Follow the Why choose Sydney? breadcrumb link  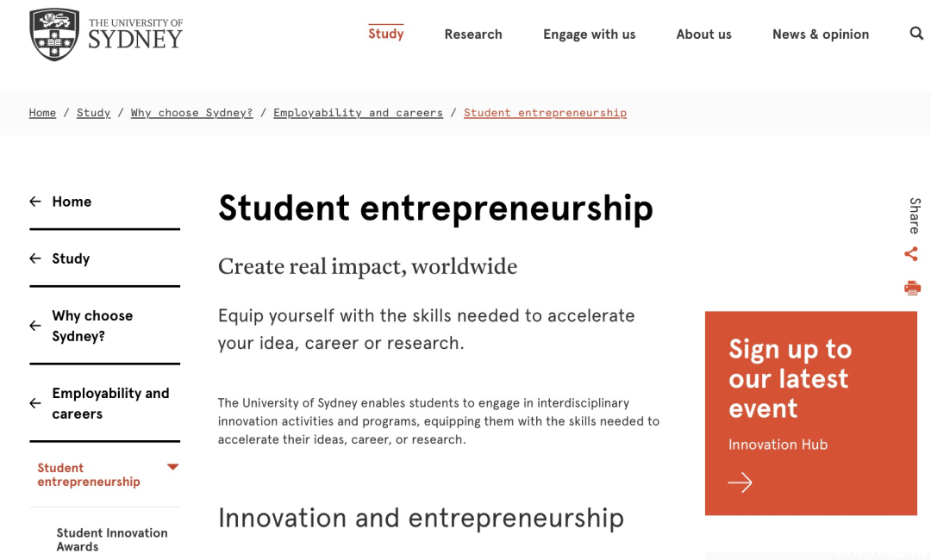click(x=191, y=113)
